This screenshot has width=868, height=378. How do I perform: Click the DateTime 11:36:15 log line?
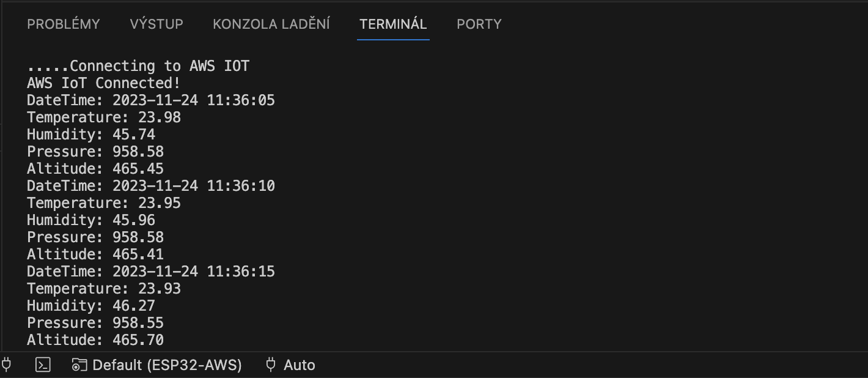tap(151, 272)
